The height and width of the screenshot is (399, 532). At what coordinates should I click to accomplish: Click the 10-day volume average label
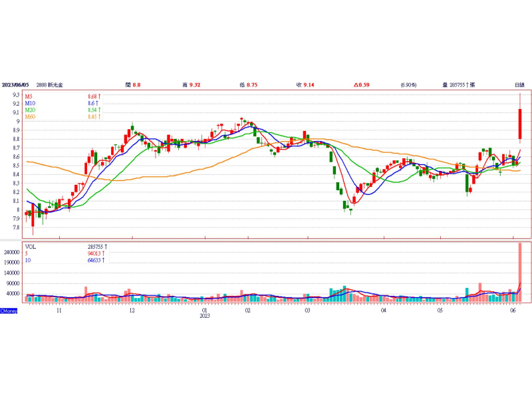(28, 260)
